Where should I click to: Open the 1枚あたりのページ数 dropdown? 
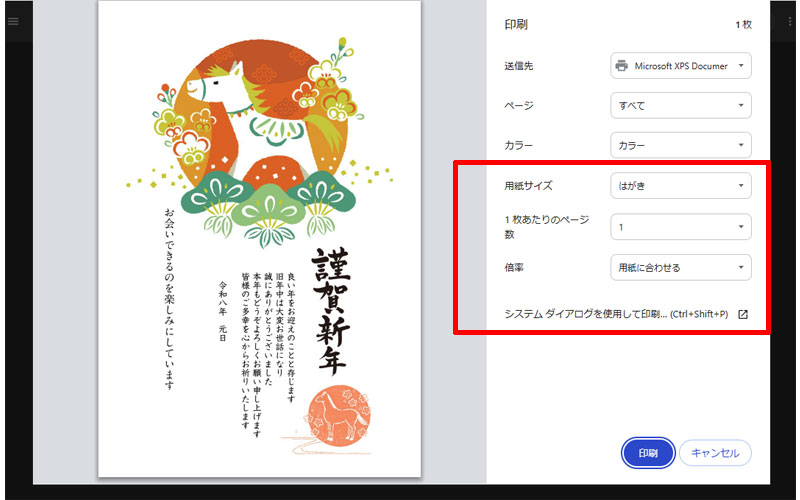pos(681,227)
